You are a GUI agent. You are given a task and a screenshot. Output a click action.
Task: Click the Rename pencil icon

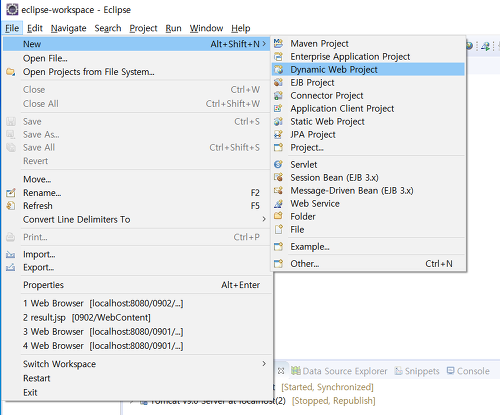pyautogui.click(x=11, y=193)
